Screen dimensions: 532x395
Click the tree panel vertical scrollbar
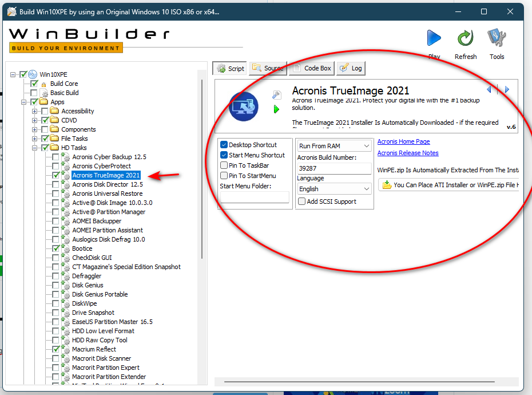[202, 169]
